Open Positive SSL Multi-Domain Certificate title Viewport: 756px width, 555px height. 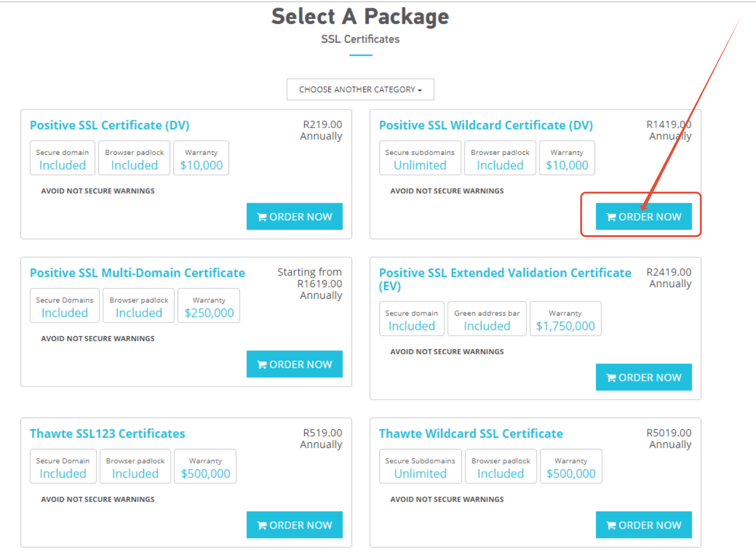(x=137, y=273)
